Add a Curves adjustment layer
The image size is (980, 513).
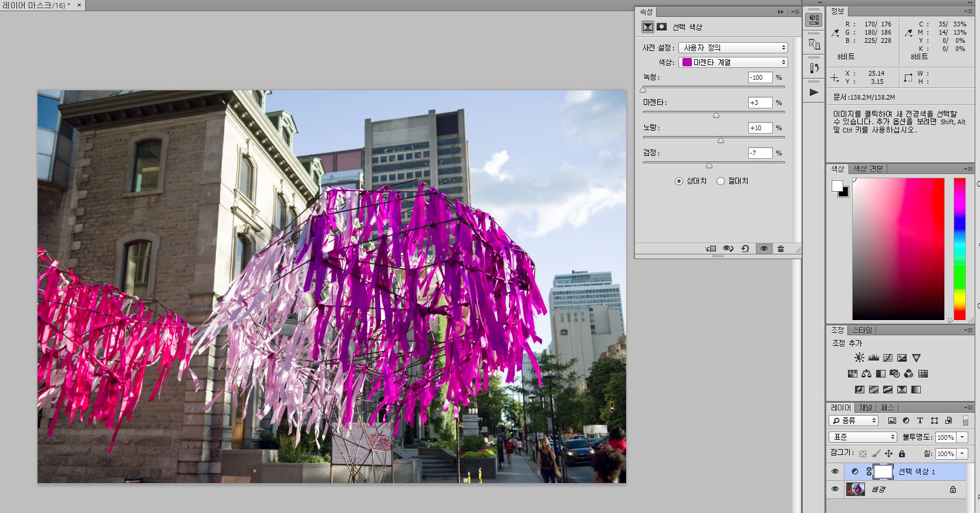tap(888, 358)
